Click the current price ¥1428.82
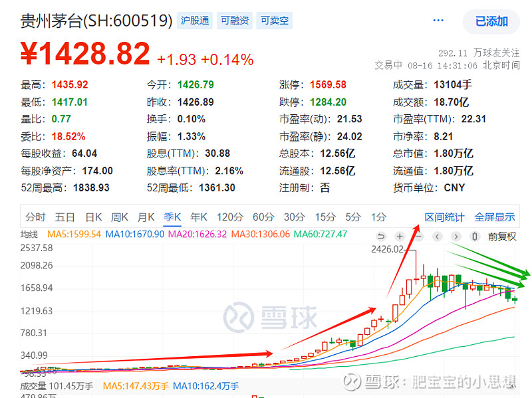532x398 pixels. [x=85, y=53]
